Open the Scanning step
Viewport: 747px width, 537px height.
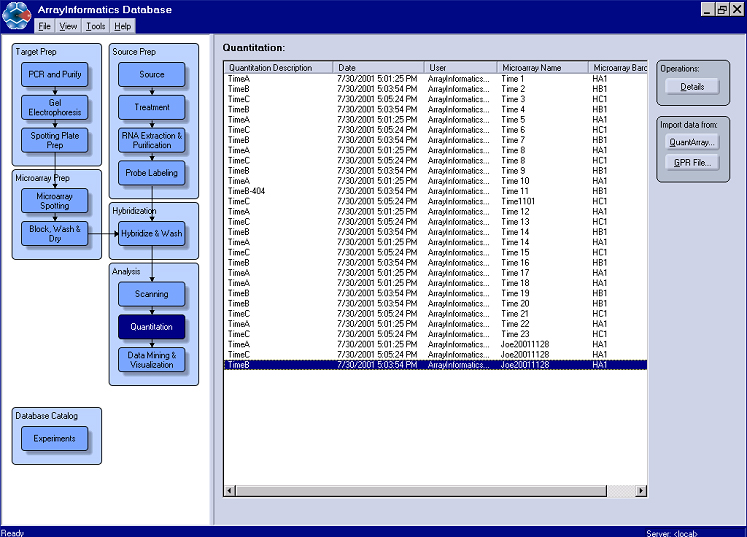151,294
